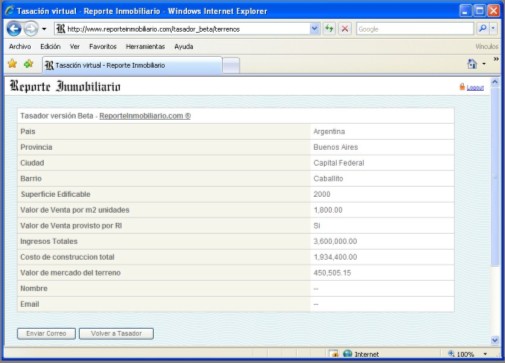Open the Archivo menu
Screen dimensions: 505x363
coord(20,47)
